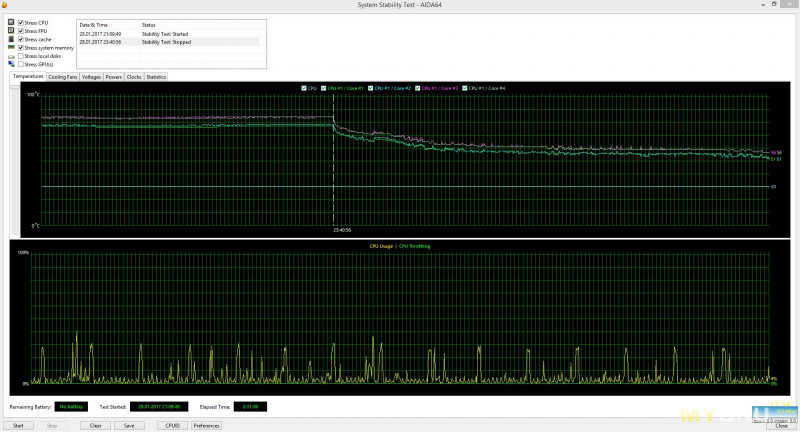Click the Save button

[x=129, y=425]
